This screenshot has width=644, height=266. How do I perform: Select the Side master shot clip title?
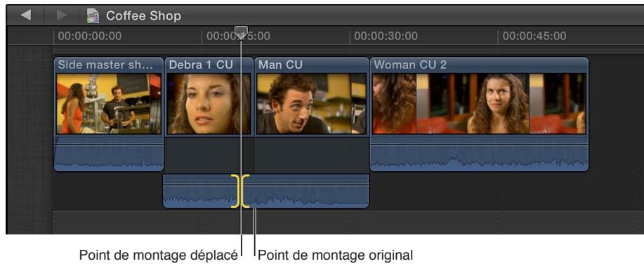point(105,65)
